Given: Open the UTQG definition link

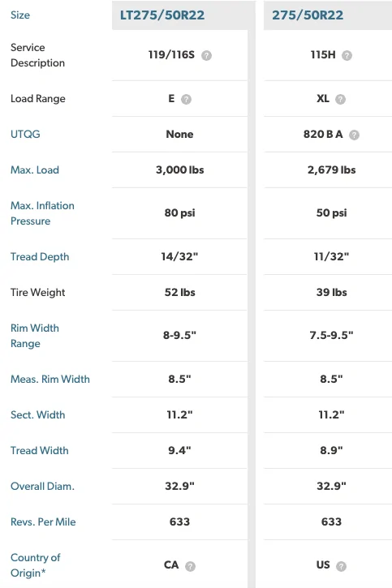Looking at the screenshot, I should pyautogui.click(x=25, y=134).
